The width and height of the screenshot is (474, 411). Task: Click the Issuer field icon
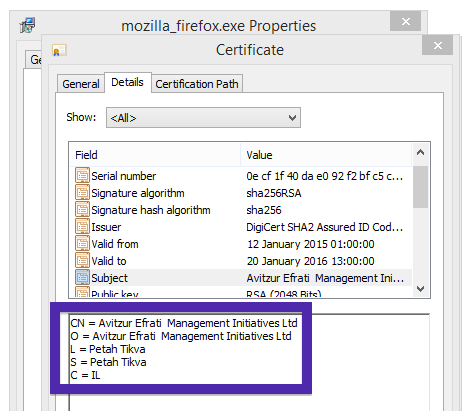coord(82,227)
